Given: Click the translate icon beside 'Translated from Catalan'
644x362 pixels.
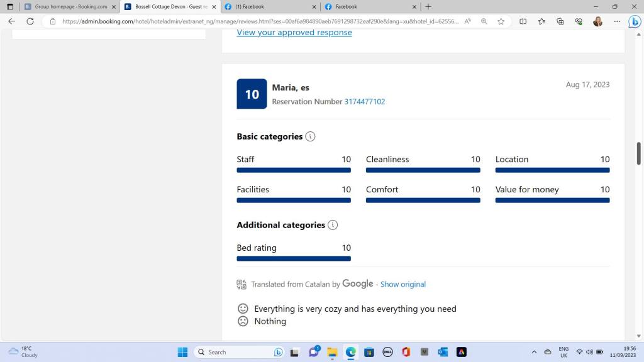Looking at the screenshot, I should (241, 284).
